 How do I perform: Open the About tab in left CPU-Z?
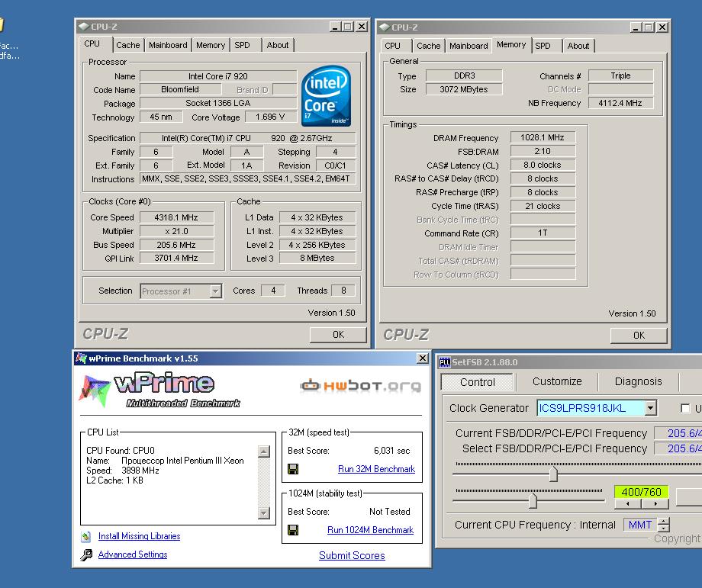click(x=278, y=45)
